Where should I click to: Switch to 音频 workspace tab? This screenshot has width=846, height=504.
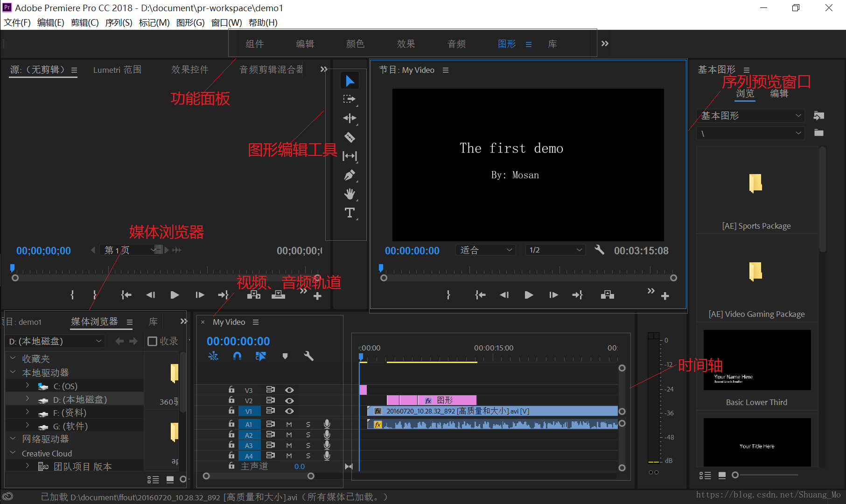tap(456, 44)
